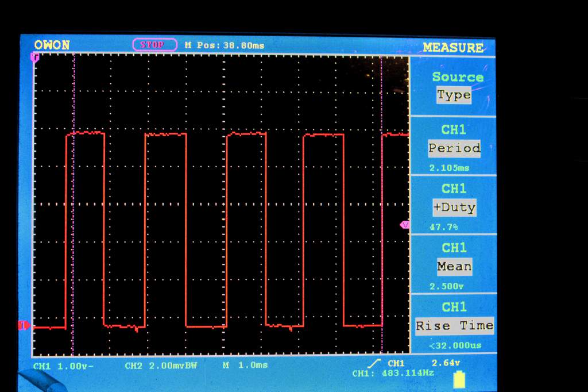Click the horizontal trigger position T marker
588x392 pixels.
coord(35,57)
